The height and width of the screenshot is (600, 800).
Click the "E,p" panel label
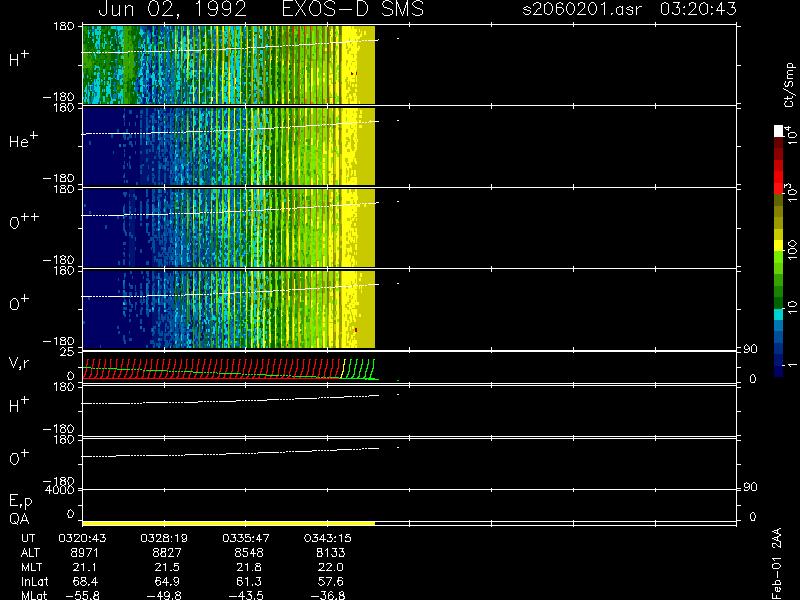pyautogui.click(x=20, y=502)
